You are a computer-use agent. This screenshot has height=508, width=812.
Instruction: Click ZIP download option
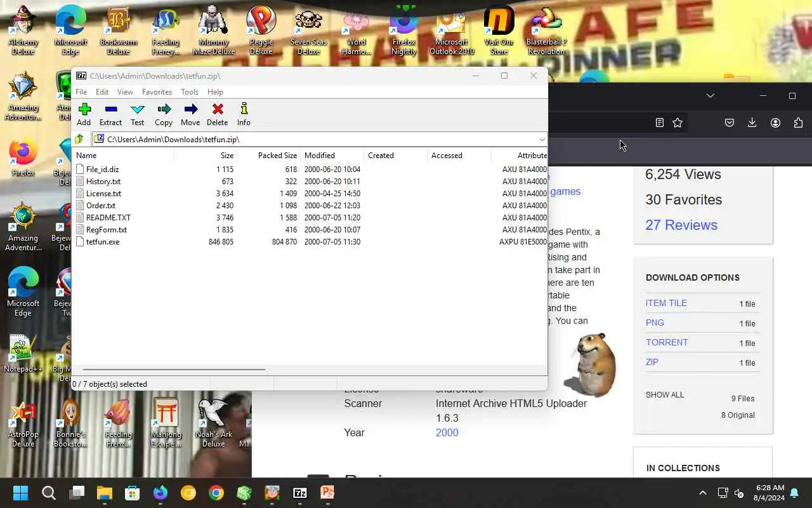[652, 362]
